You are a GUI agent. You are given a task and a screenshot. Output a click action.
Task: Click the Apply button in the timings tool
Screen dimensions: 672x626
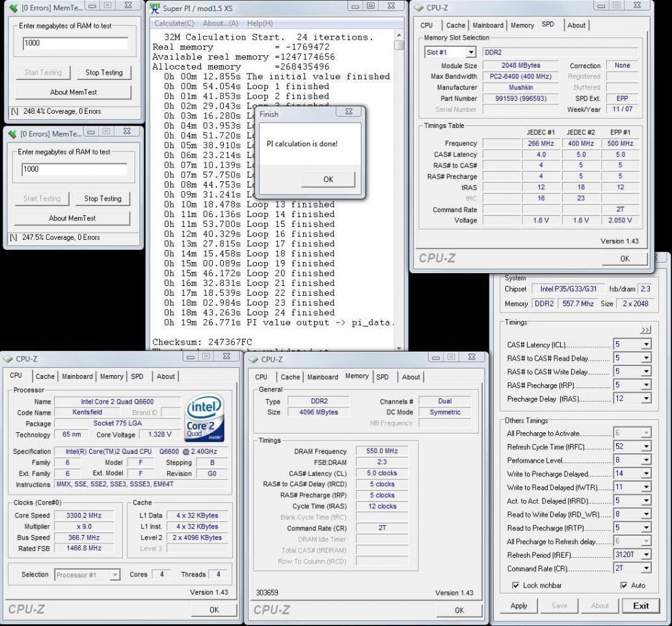coord(518,605)
